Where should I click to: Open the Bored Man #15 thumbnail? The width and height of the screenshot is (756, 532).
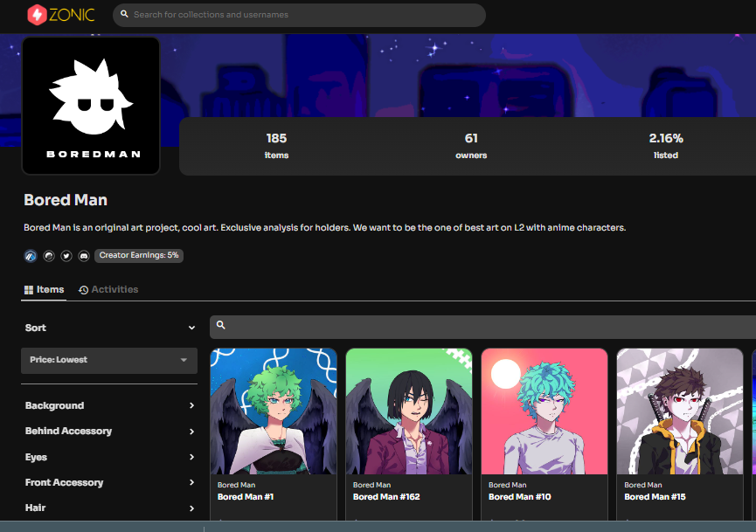click(x=680, y=411)
